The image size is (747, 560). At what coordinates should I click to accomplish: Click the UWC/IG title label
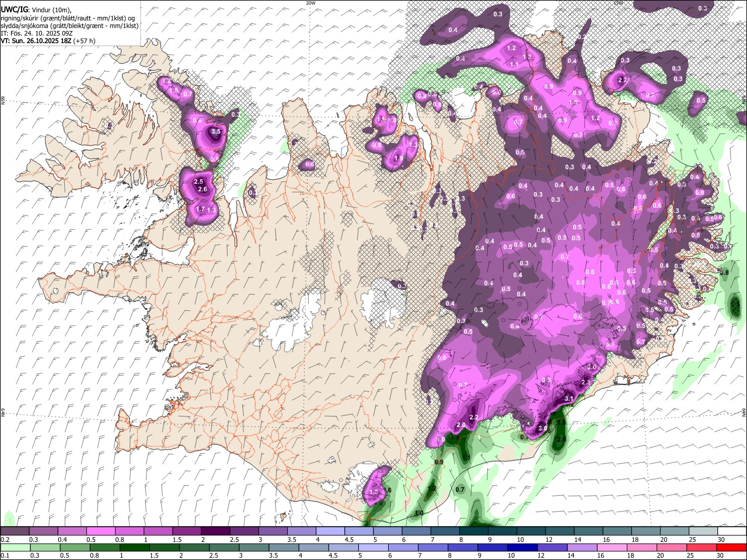pos(14,10)
